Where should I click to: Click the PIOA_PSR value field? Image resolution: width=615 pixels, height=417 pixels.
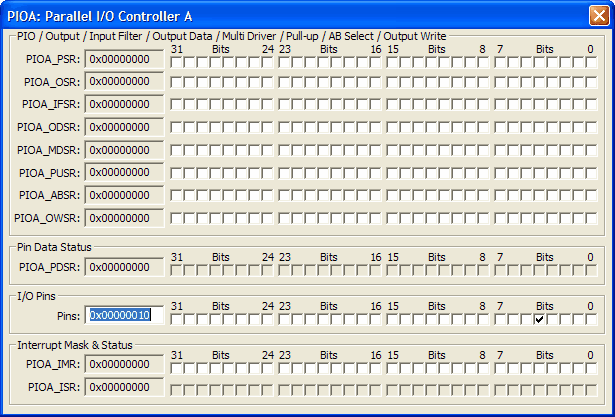124,59
